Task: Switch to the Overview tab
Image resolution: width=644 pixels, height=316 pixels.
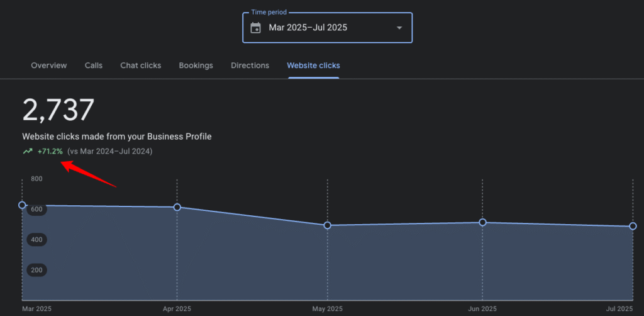Action: (48, 65)
